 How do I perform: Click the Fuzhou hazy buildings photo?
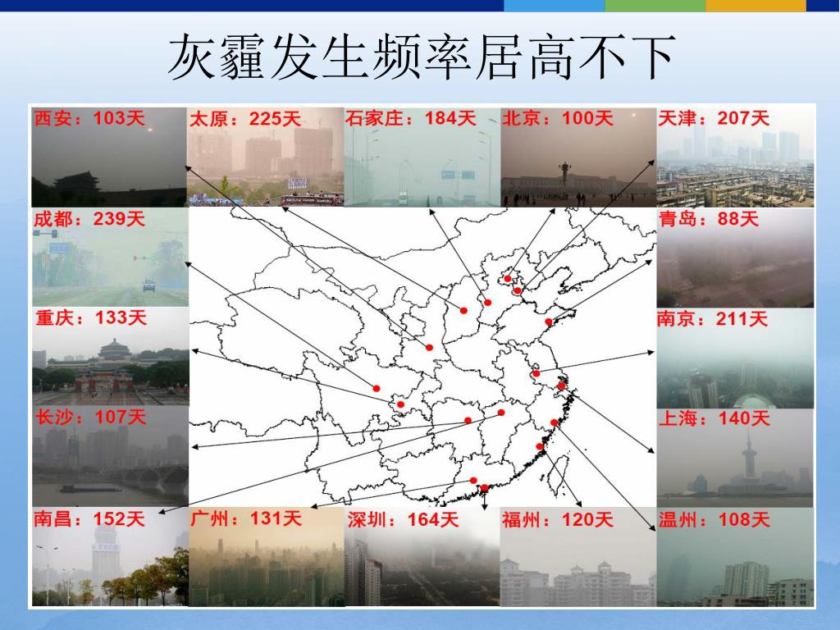tap(578, 557)
